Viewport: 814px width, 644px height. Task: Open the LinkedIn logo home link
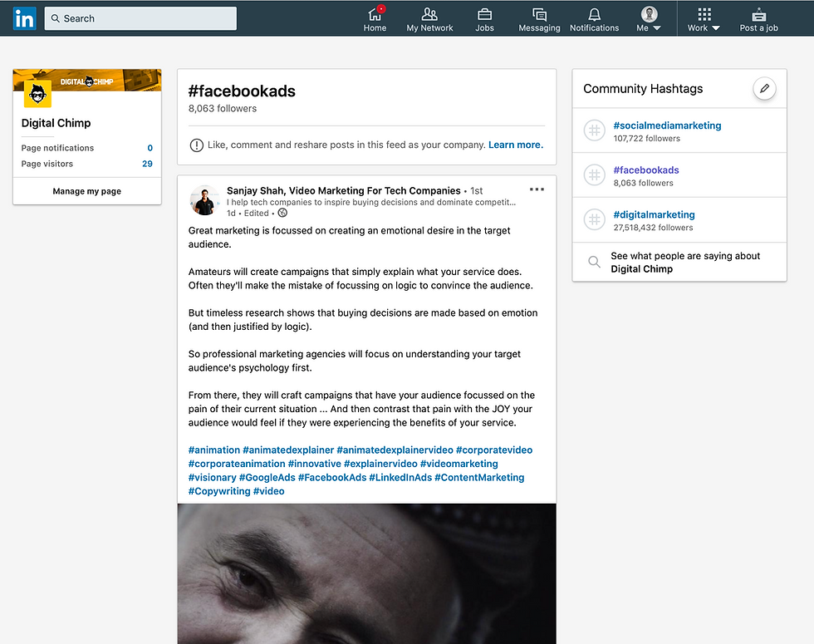pos(24,18)
